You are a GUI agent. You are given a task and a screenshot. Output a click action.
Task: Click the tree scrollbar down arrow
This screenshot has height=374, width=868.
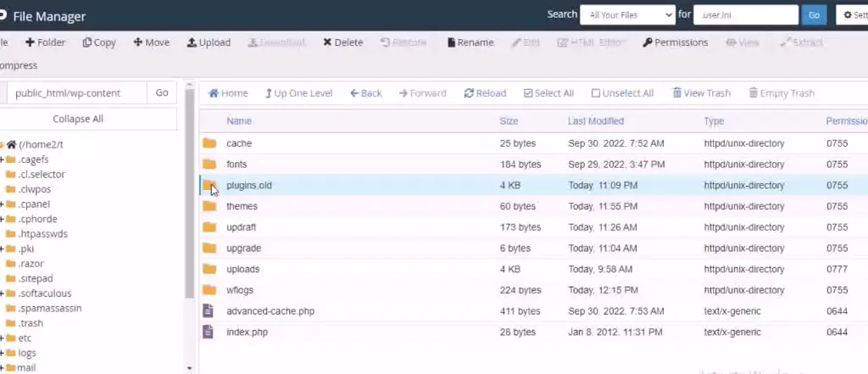tap(189, 368)
